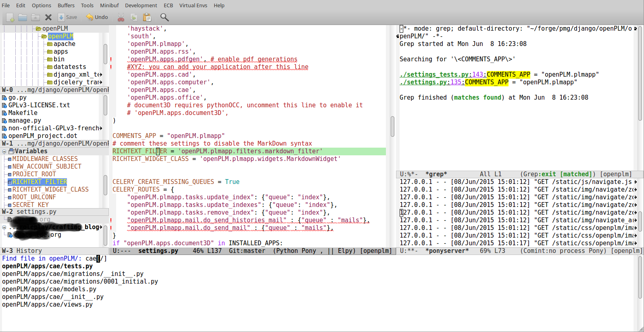Click the django_xml_te folder icon
Image resolution: width=644 pixels, height=332 pixels.
coord(50,75)
